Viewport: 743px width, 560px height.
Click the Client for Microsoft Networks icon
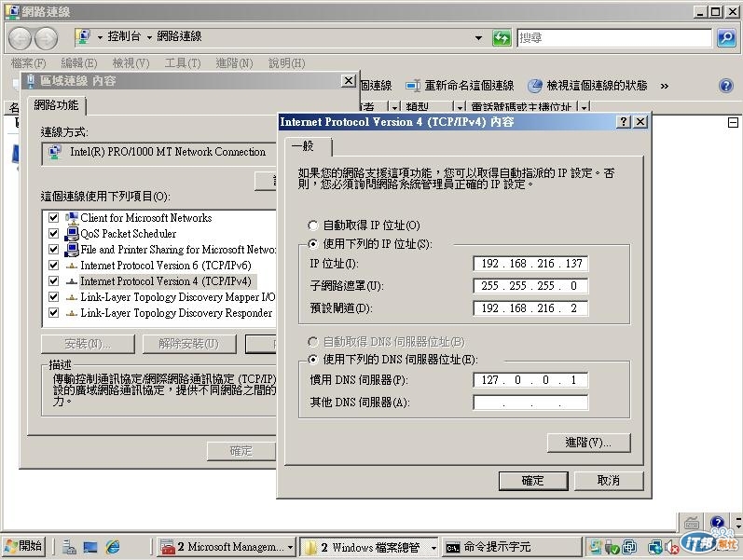pos(72,218)
